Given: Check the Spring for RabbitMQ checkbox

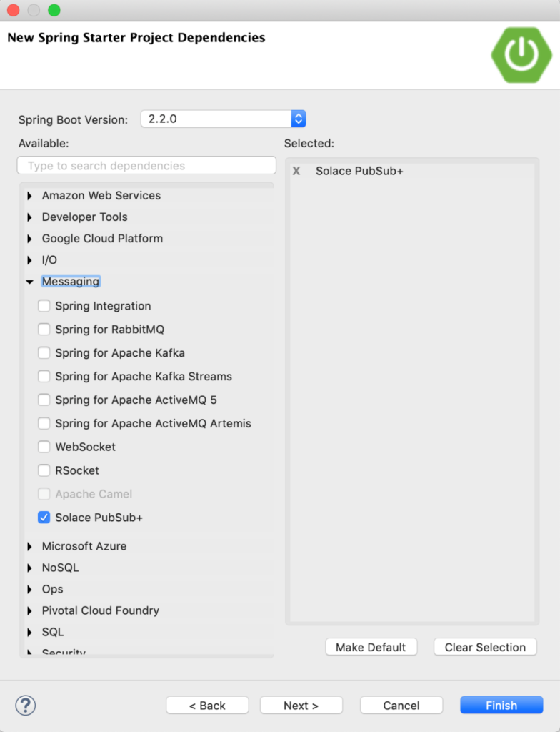Looking at the screenshot, I should [x=44, y=329].
